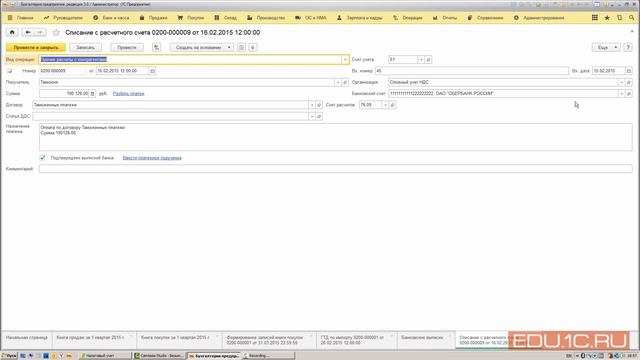Click the Вх. номер input field
This screenshot has height=360, width=640.
pyautogui.click(x=471, y=71)
